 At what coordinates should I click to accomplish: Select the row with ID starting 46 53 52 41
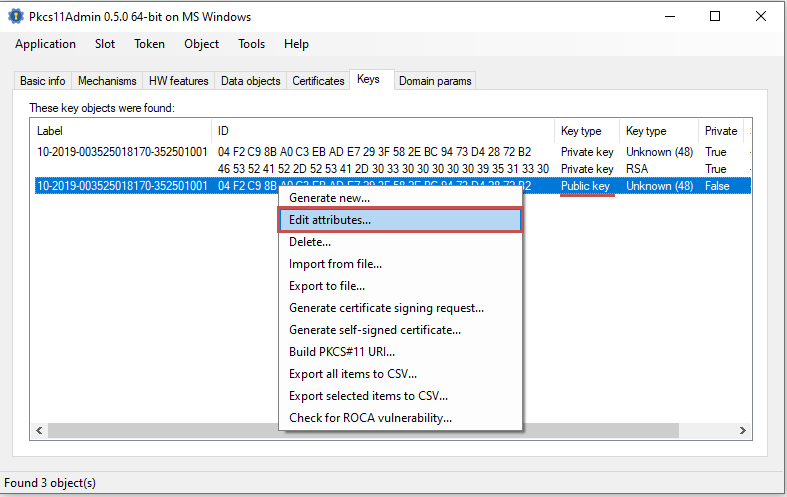tap(393, 169)
